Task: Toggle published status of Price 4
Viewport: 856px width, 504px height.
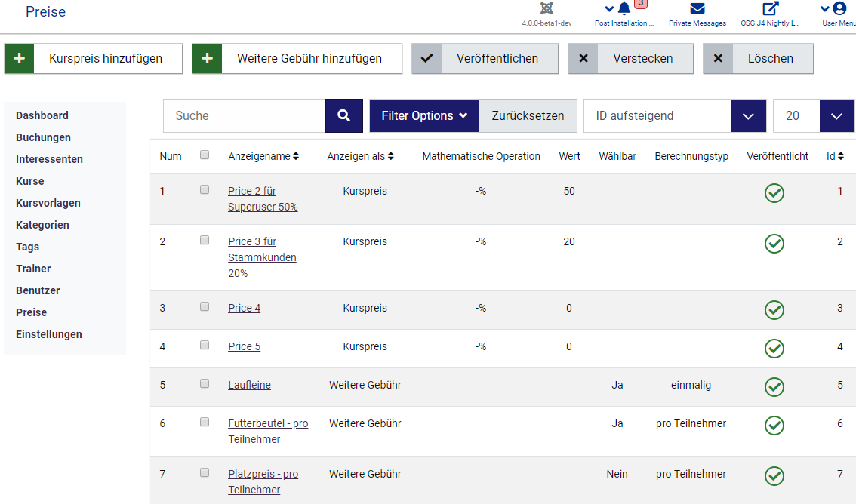Action: click(x=774, y=309)
